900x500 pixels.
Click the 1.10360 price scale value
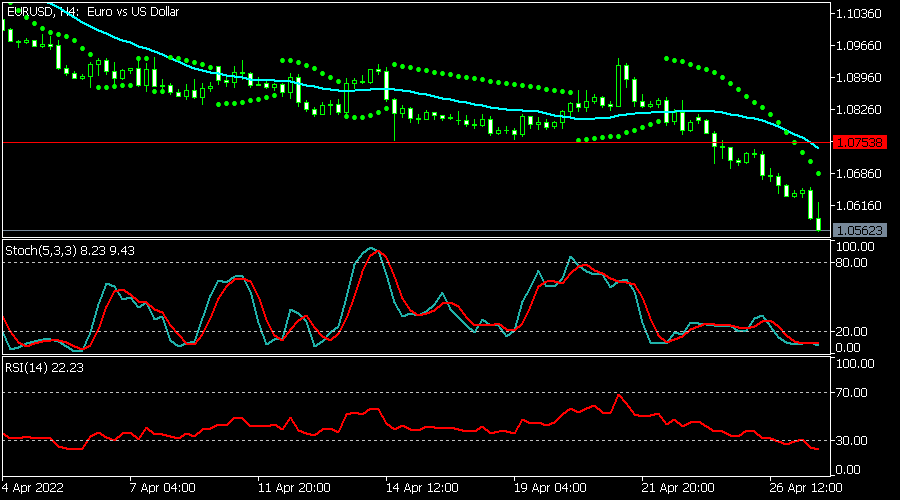point(859,14)
